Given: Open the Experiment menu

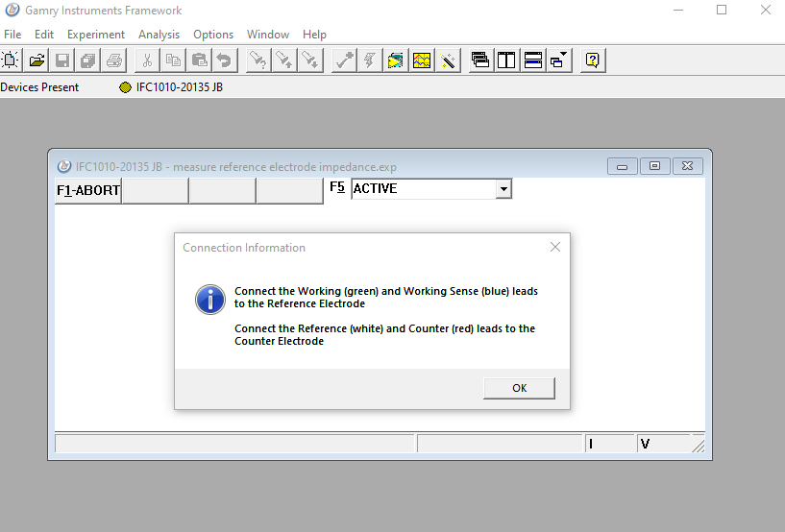Looking at the screenshot, I should pos(96,35).
